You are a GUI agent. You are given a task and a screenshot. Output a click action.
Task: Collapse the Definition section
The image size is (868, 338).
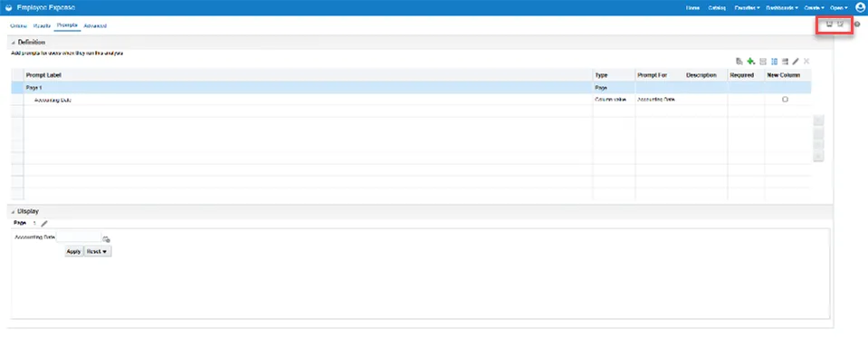tap(13, 43)
